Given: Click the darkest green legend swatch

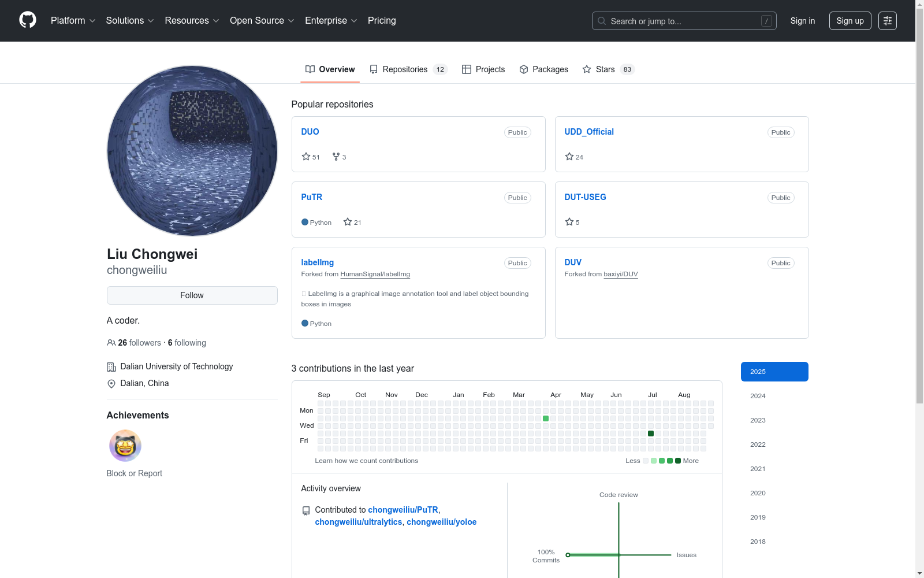Looking at the screenshot, I should (x=678, y=461).
